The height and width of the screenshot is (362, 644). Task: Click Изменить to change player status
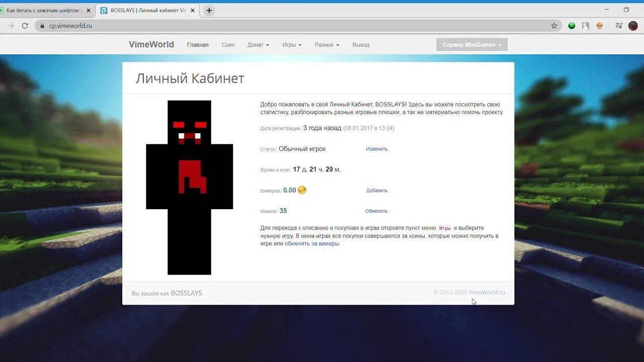coord(376,149)
